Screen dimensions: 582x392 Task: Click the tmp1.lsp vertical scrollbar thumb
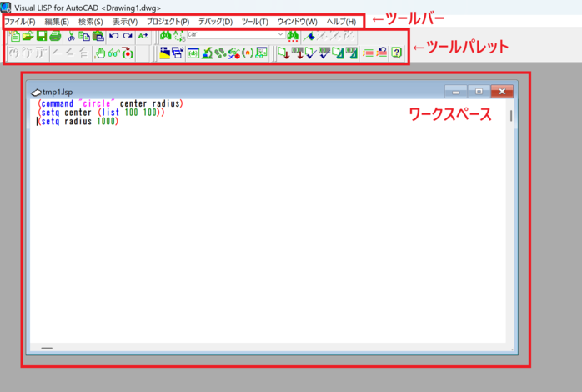(511, 116)
